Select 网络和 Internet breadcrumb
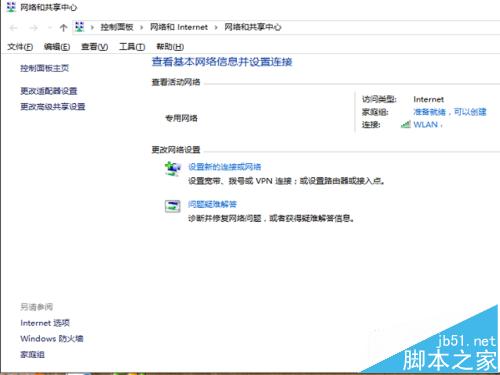Viewport: 500px width, 375px height. click(179, 27)
